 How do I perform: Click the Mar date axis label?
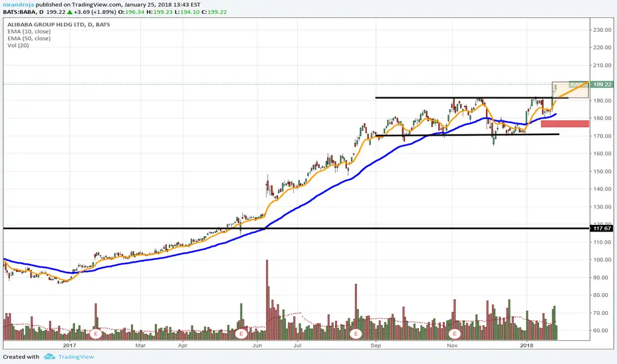(x=140, y=345)
